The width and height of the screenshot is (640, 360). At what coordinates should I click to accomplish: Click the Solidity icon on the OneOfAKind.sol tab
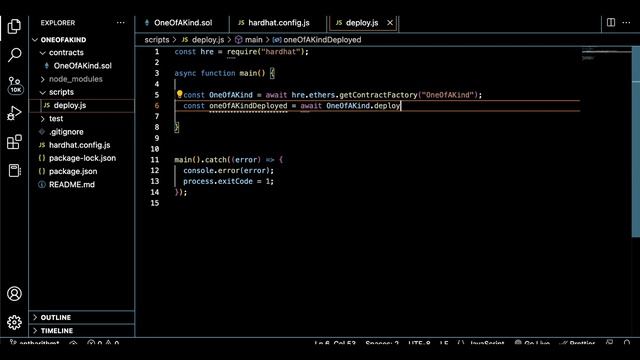[147, 23]
